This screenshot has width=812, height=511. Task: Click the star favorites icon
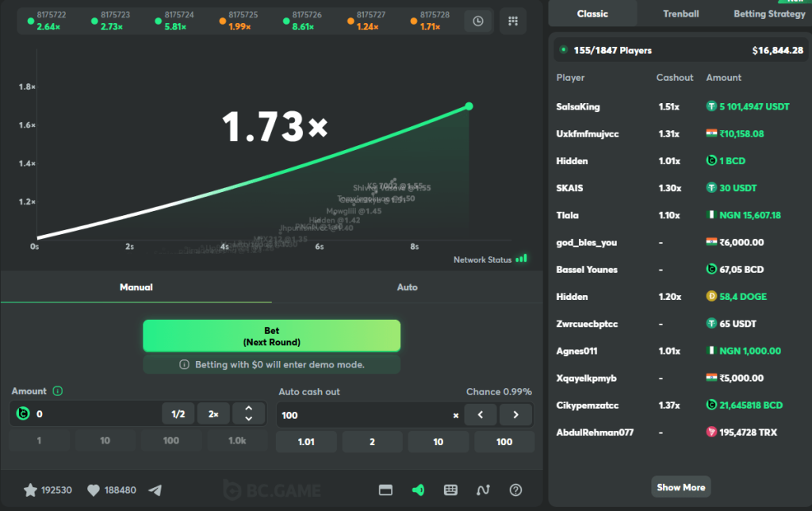click(31, 490)
